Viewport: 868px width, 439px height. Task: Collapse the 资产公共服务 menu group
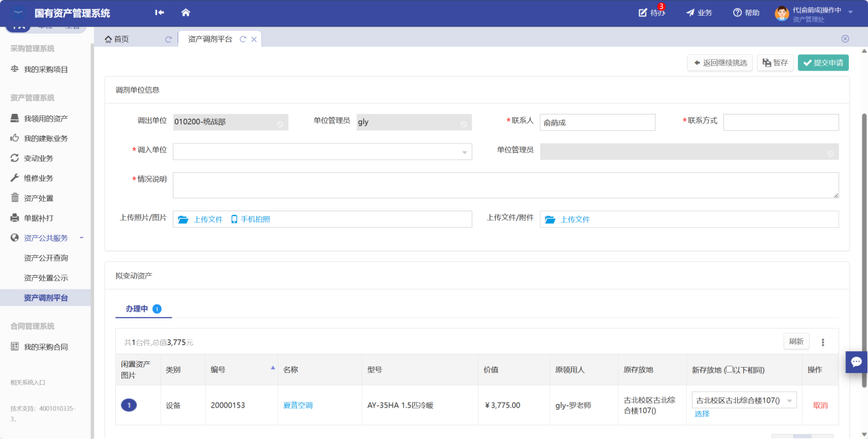click(x=82, y=238)
